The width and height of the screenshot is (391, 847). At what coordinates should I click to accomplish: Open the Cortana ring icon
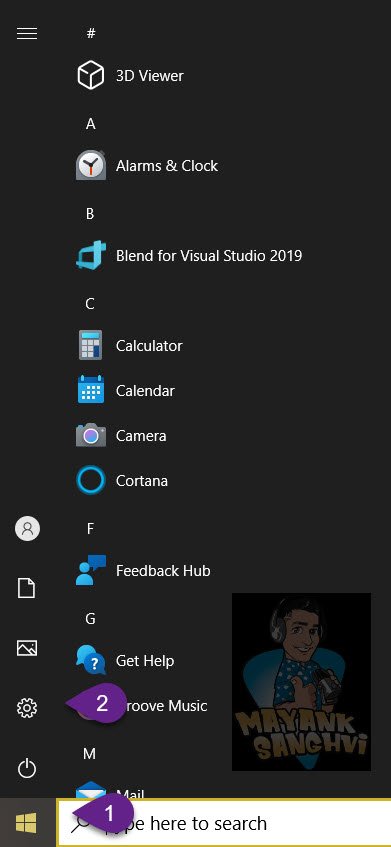coord(90,480)
